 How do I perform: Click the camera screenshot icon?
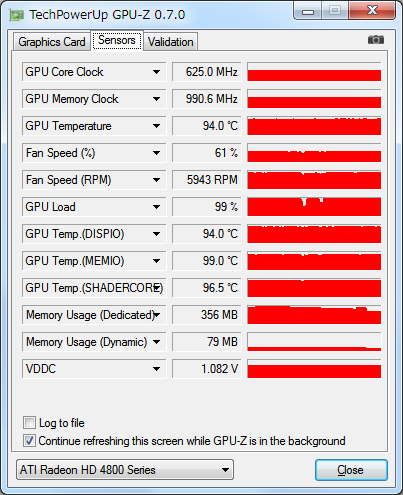[376, 40]
